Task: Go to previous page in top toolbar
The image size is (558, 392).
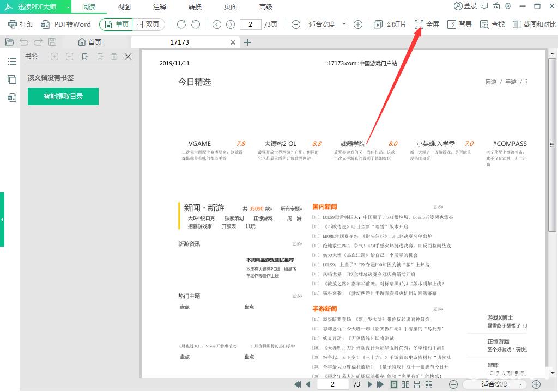Action: 217,24
